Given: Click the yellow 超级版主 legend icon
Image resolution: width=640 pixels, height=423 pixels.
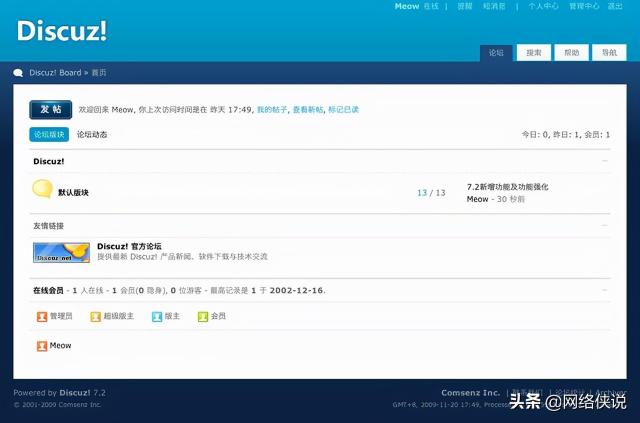Looking at the screenshot, I should point(96,316).
